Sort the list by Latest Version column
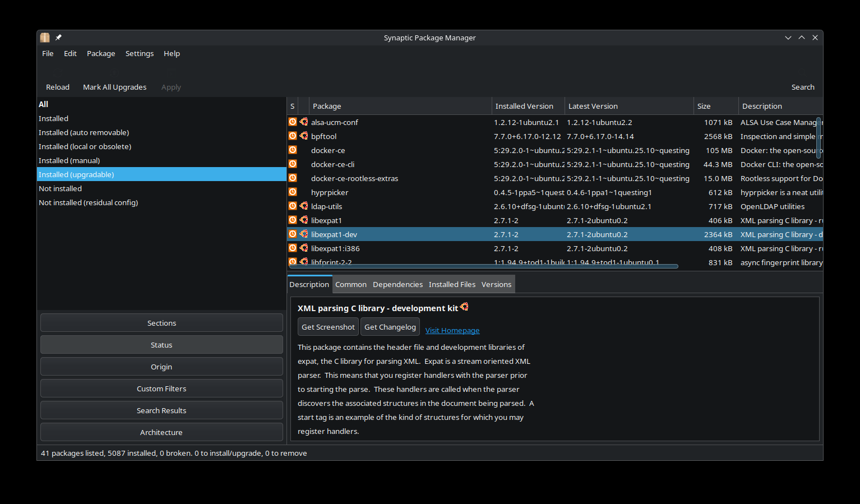This screenshot has width=860, height=504. (593, 107)
